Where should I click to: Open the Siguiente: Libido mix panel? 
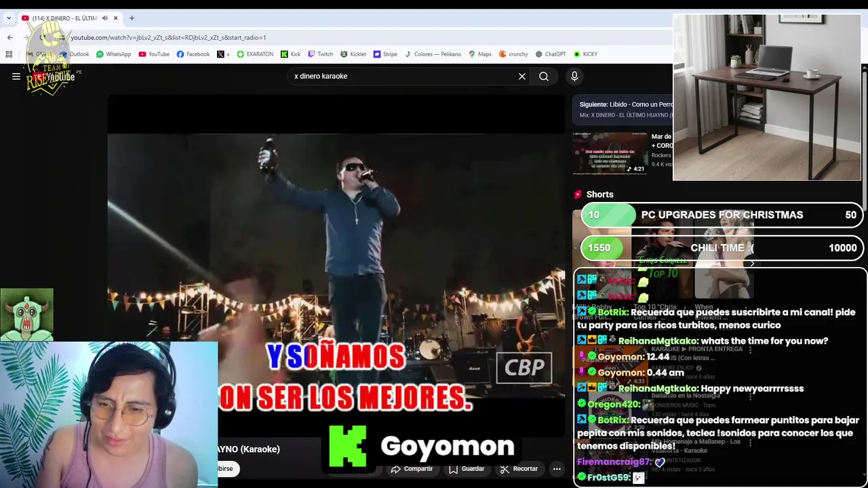pyautogui.click(x=623, y=110)
